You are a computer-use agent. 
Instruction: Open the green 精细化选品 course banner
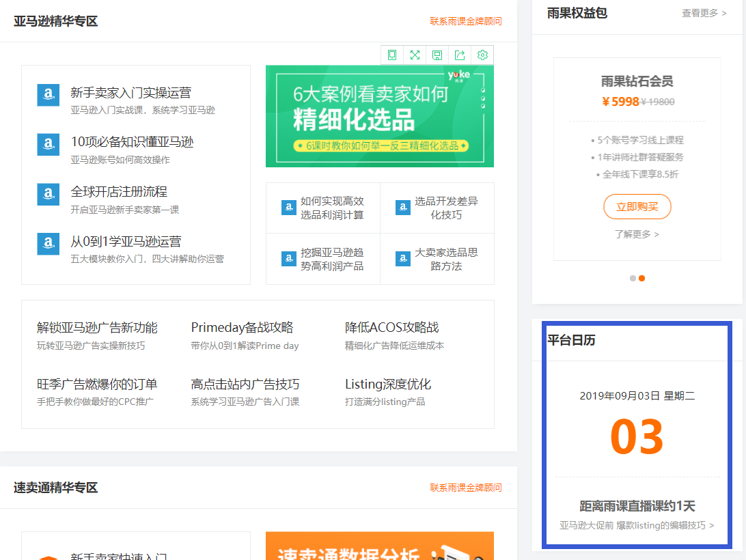[380, 116]
